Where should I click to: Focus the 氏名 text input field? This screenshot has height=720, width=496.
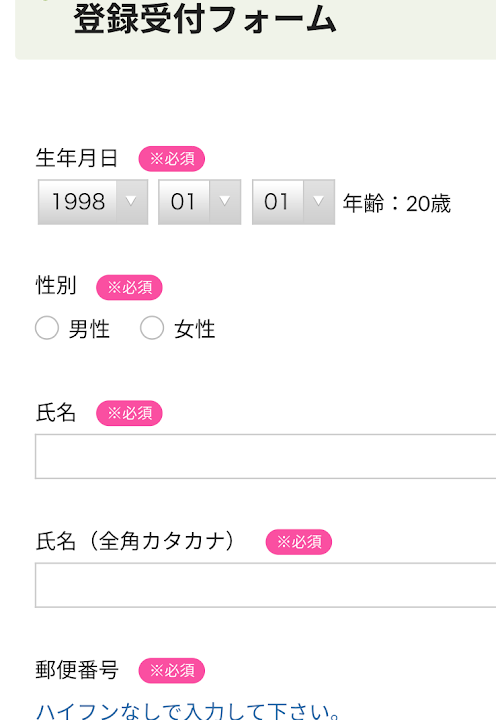265,456
